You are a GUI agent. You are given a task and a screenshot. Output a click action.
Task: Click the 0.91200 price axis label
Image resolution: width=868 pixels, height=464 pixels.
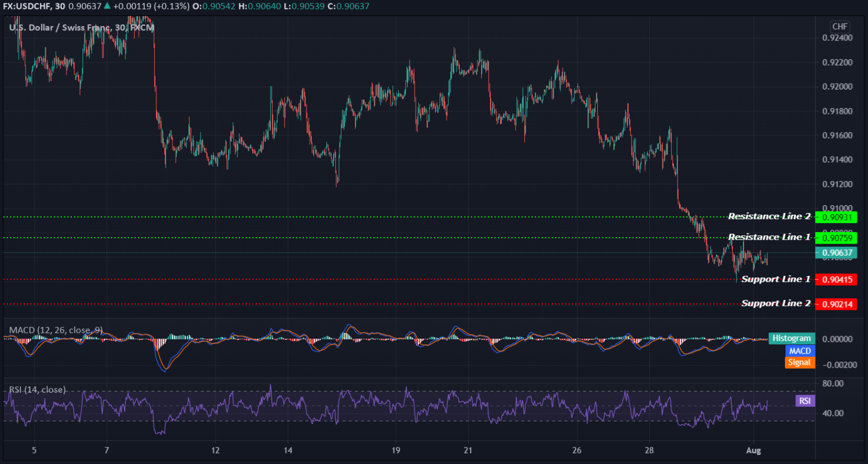[837, 184]
